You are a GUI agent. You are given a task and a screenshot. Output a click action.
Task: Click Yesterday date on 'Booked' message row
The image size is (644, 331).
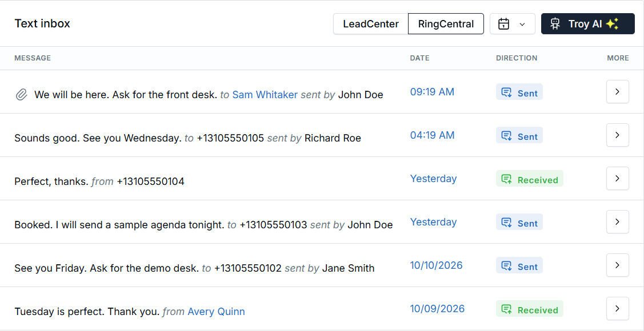[x=433, y=222]
